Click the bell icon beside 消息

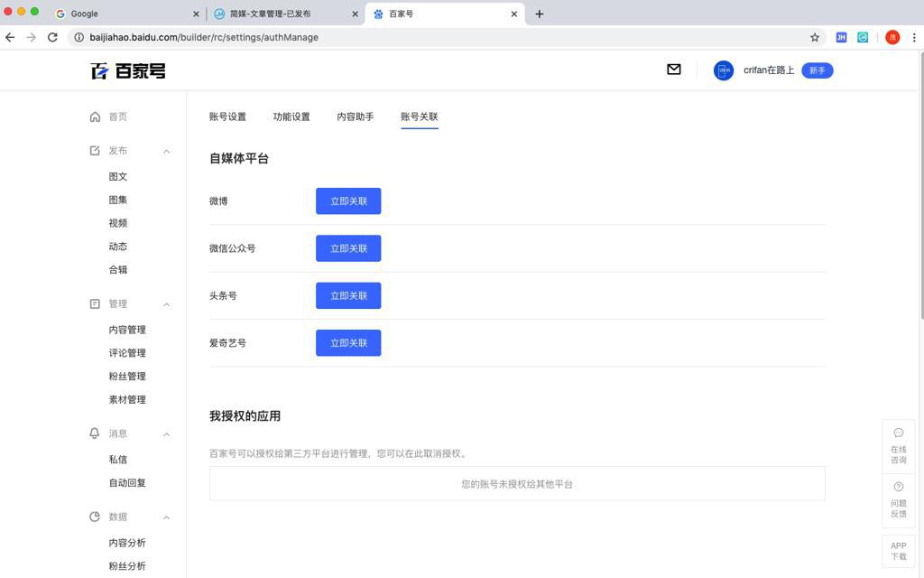(x=95, y=433)
